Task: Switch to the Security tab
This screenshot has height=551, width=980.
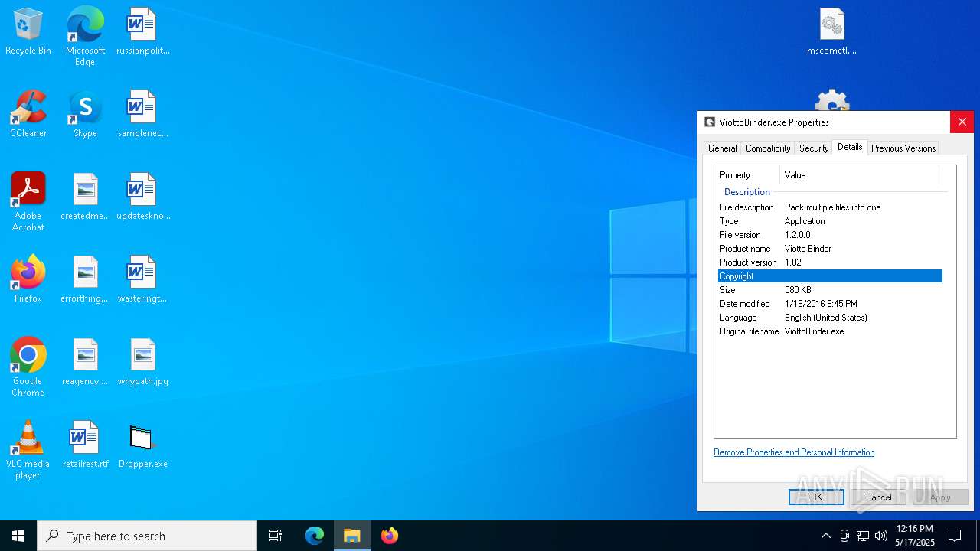Action: click(x=814, y=148)
